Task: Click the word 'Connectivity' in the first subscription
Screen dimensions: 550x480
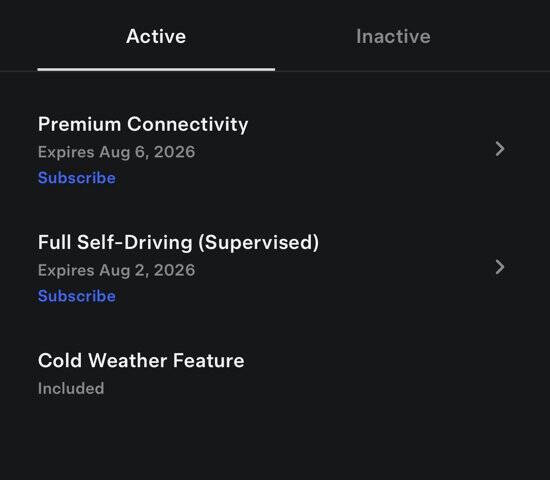Action: tap(188, 124)
